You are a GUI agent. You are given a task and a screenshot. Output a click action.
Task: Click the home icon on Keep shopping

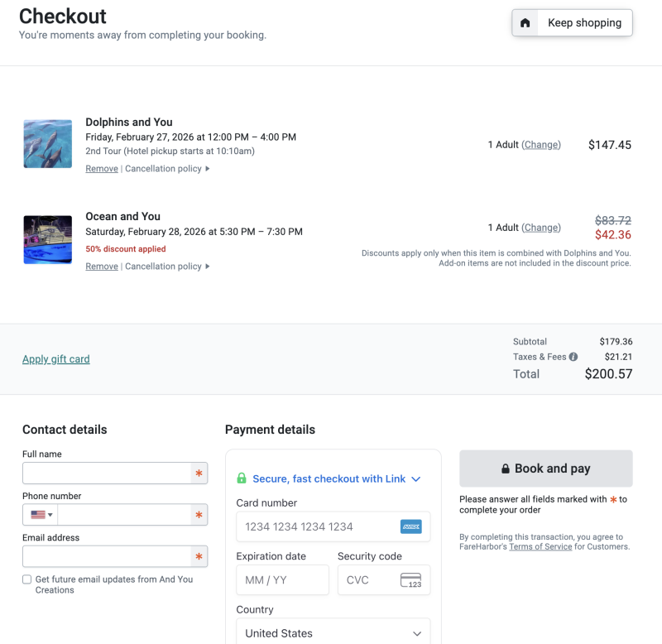click(525, 22)
